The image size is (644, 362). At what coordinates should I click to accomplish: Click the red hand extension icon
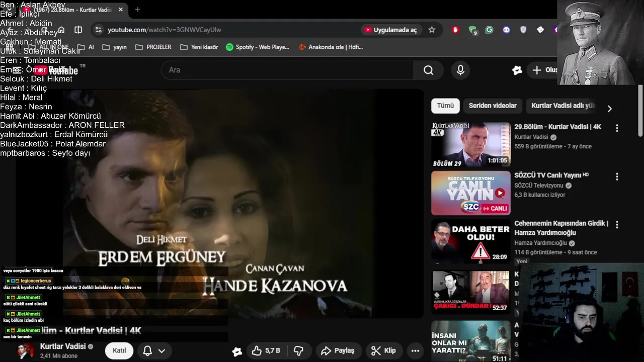click(455, 30)
